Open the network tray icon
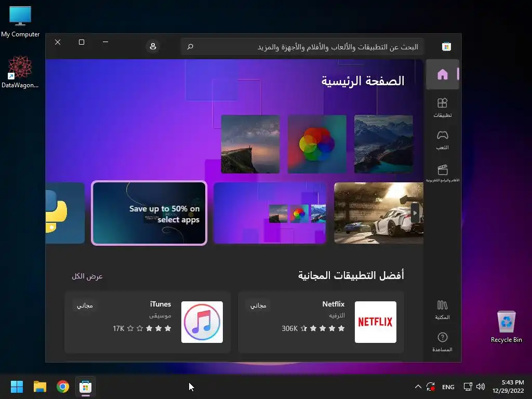Screen dimensions: 532x399 click(x=468, y=387)
